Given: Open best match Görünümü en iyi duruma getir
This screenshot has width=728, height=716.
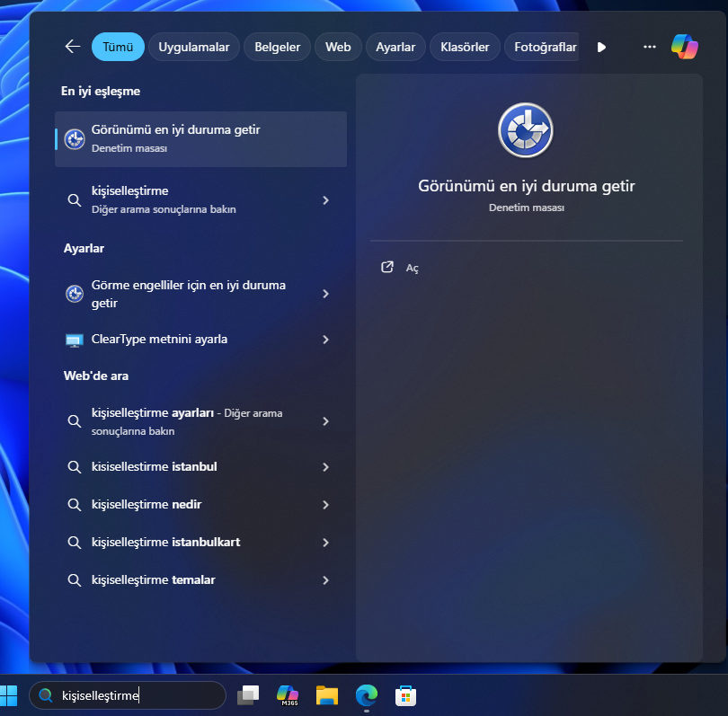Looking at the screenshot, I should (201, 138).
